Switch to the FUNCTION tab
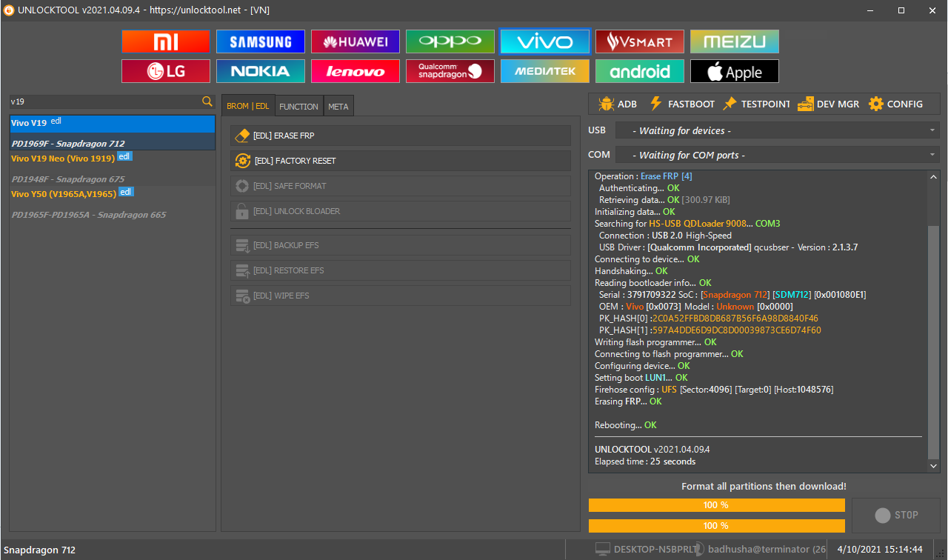948x560 pixels. (298, 107)
